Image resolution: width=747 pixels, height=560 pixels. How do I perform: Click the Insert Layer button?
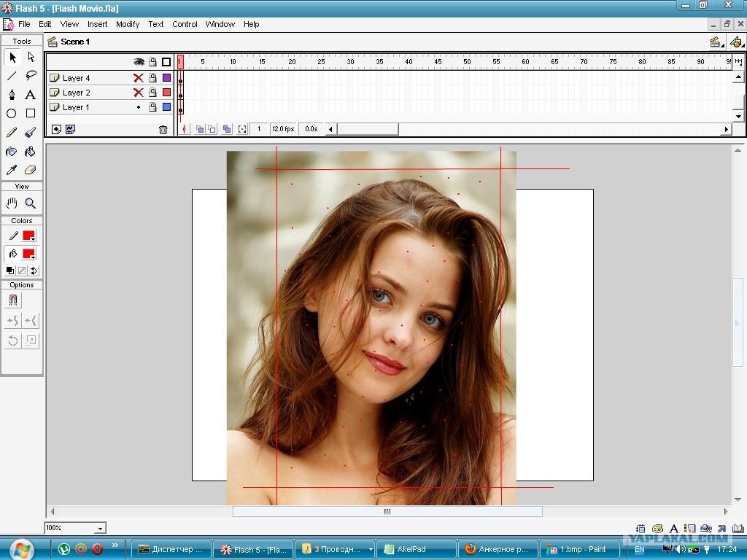pyautogui.click(x=56, y=129)
